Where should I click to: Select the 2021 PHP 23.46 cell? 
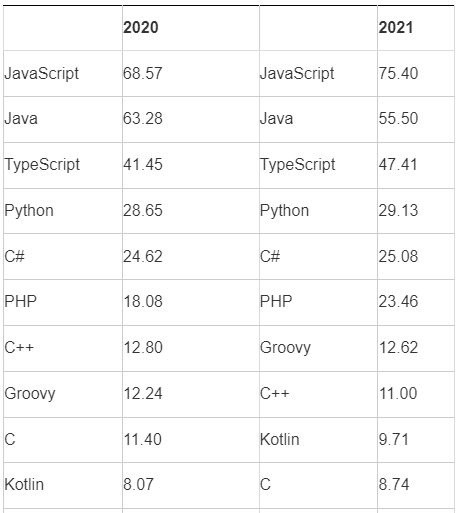[x=416, y=303]
